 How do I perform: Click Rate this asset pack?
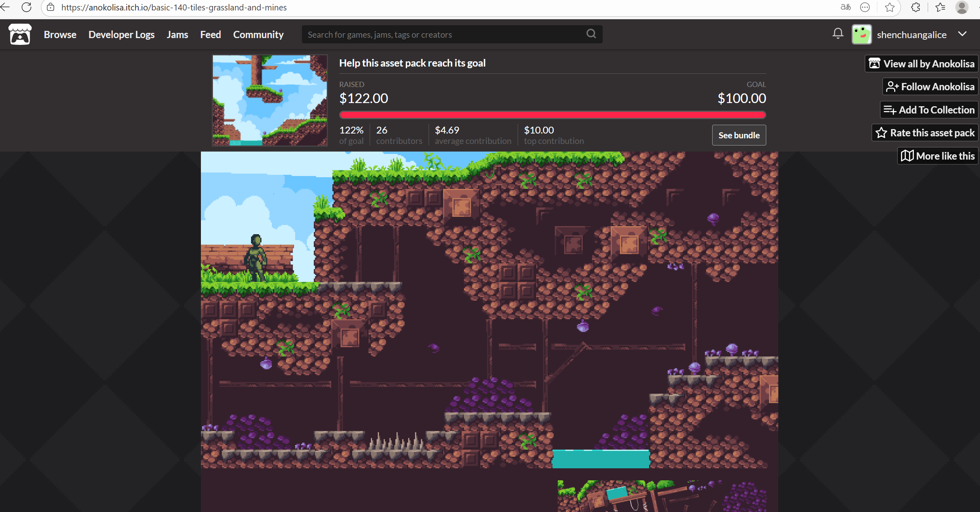click(925, 133)
